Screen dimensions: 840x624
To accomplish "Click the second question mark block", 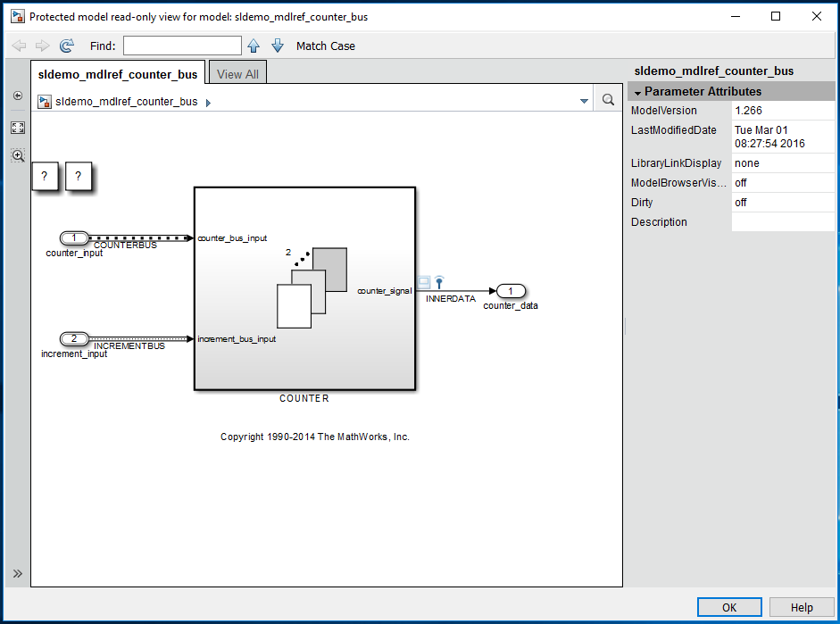I will (79, 176).
